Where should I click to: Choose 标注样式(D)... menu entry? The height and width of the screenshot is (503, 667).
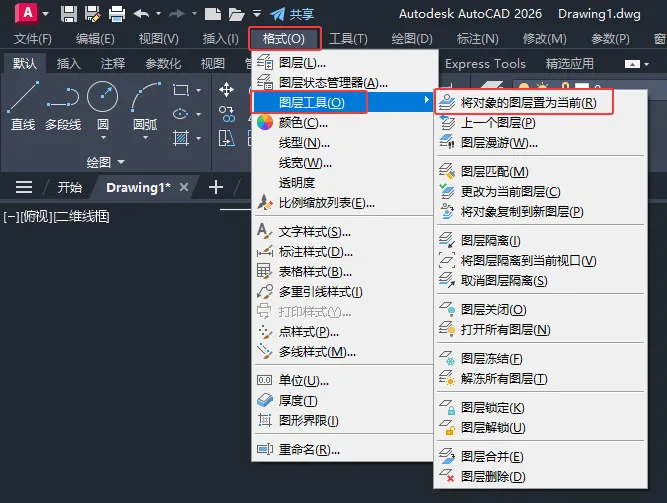343,252
